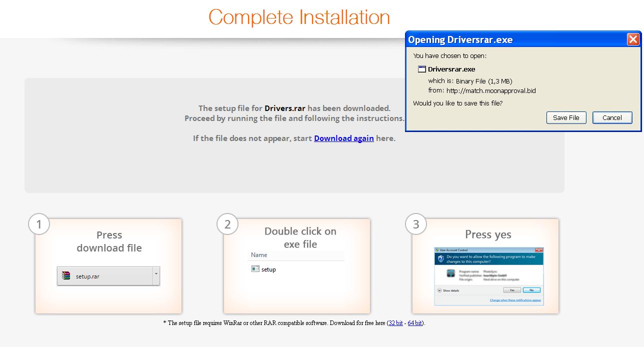644x347 pixels.
Task: Click the http://match.moonapproval.bid source text
Action: point(491,90)
